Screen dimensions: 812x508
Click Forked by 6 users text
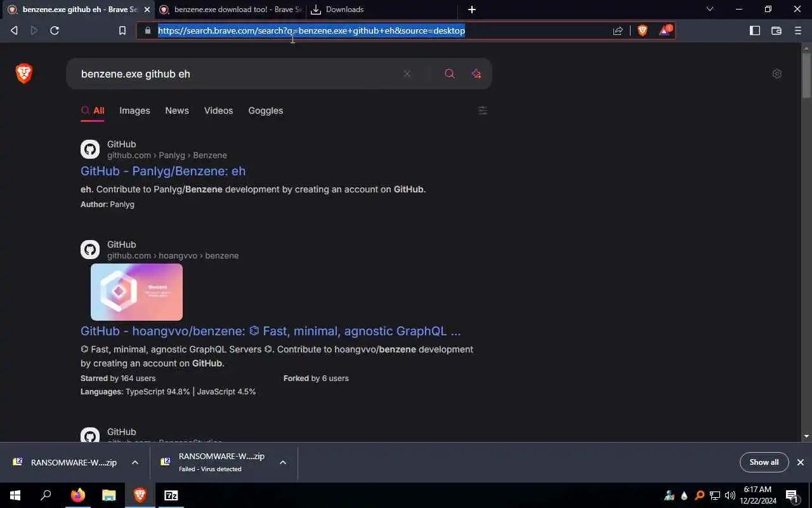tap(316, 378)
